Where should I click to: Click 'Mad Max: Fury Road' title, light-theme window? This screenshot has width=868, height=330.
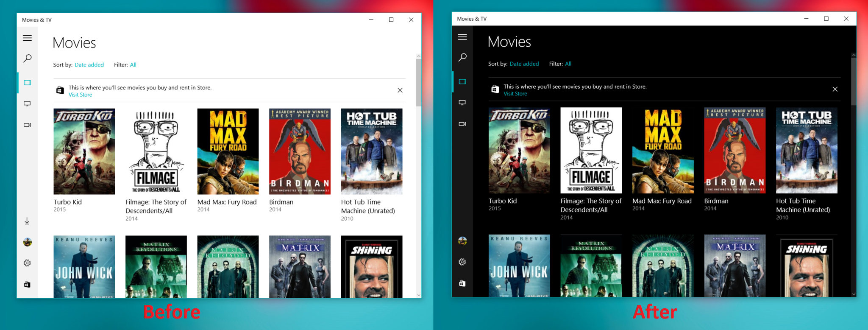pyautogui.click(x=227, y=202)
